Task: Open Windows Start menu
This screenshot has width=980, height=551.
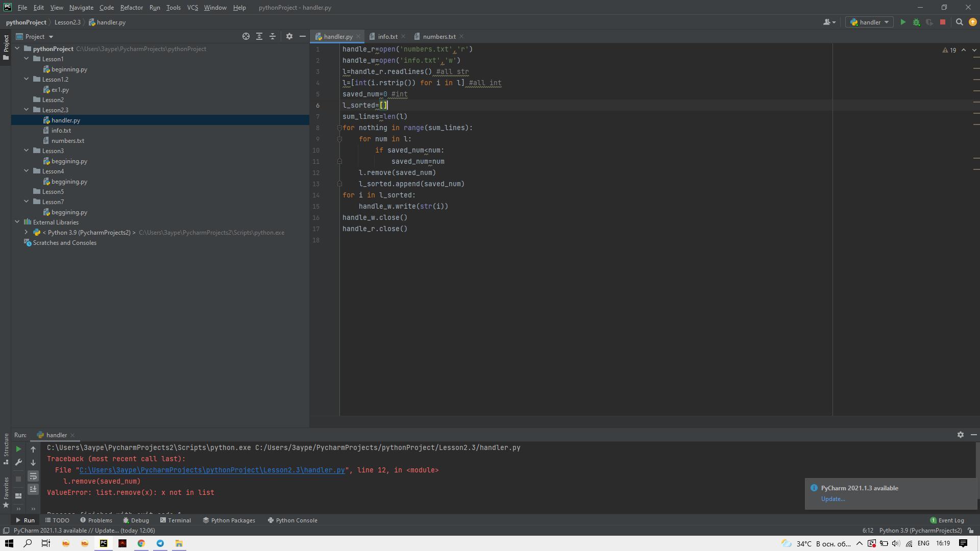Action: [x=9, y=543]
